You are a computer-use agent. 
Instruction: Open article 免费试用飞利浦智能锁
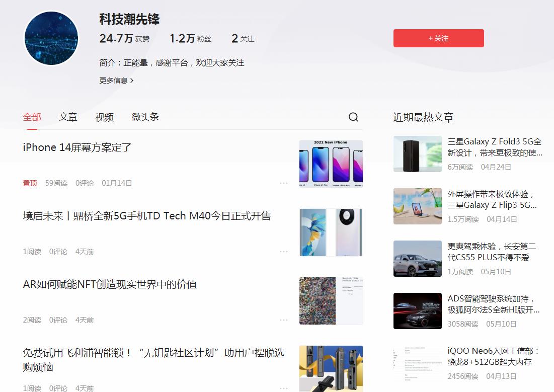click(153, 360)
